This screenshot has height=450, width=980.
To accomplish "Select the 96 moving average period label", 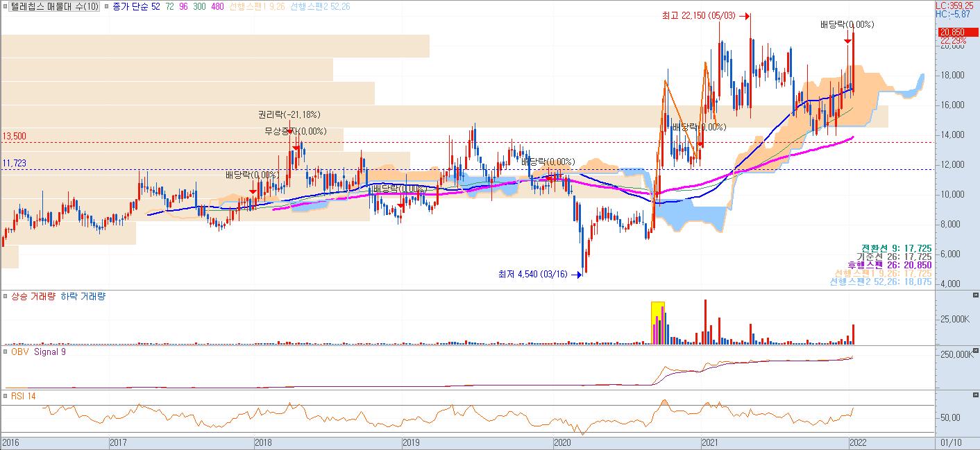I will point(184,6).
